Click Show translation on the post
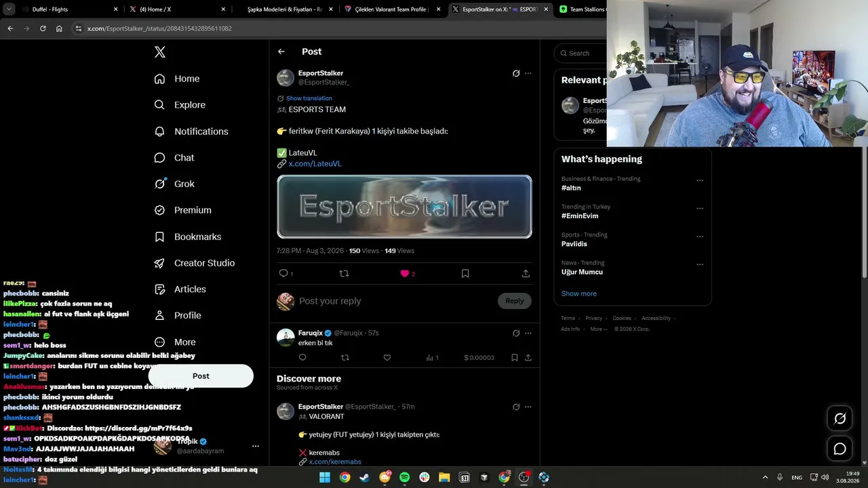868x488 pixels. [x=309, y=98]
